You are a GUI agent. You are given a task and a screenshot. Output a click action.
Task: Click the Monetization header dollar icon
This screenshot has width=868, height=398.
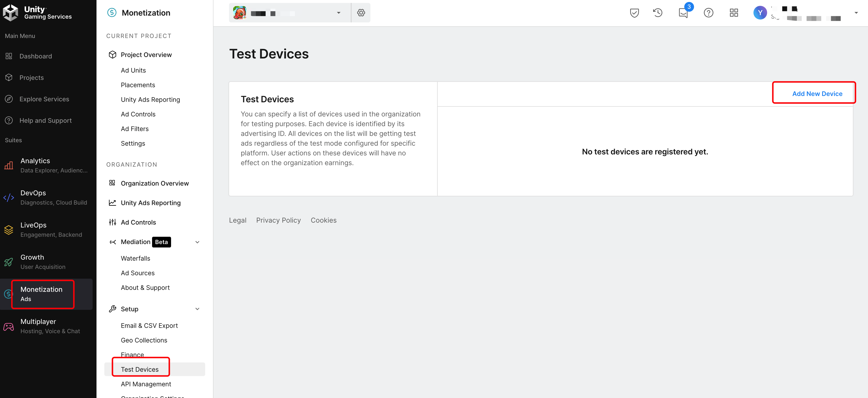point(112,12)
